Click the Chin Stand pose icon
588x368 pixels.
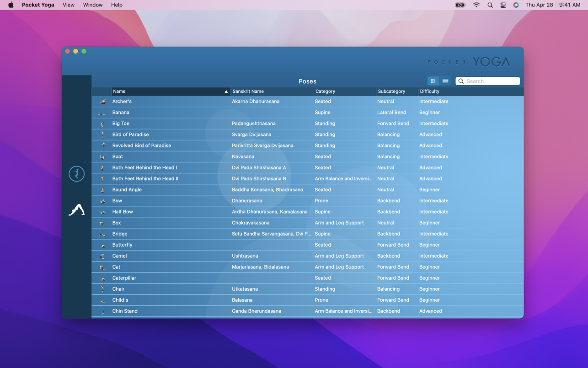[102, 311]
